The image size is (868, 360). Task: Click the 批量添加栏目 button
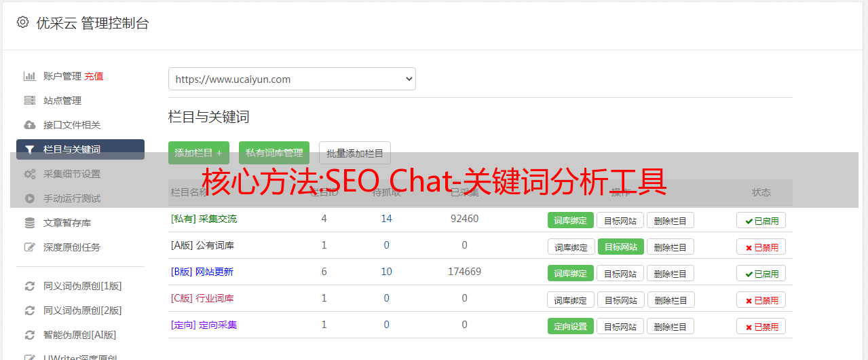355,153
